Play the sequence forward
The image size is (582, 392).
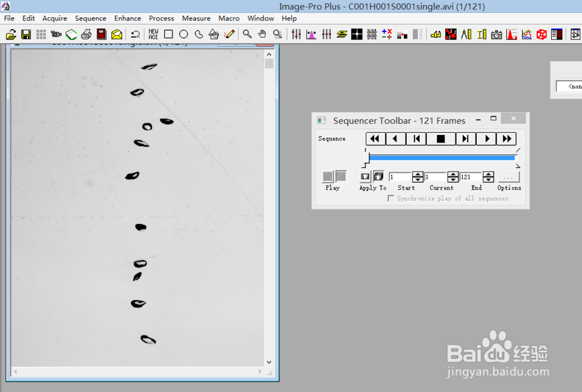pyautogui.click(x=486, y=138)
